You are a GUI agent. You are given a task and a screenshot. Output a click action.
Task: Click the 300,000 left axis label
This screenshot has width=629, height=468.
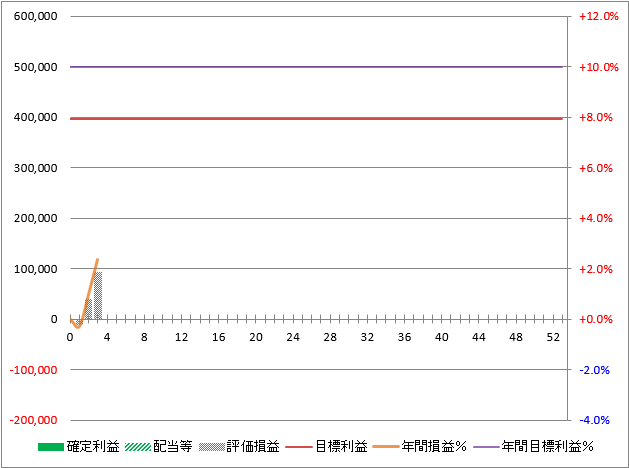[x=35, y=168]
